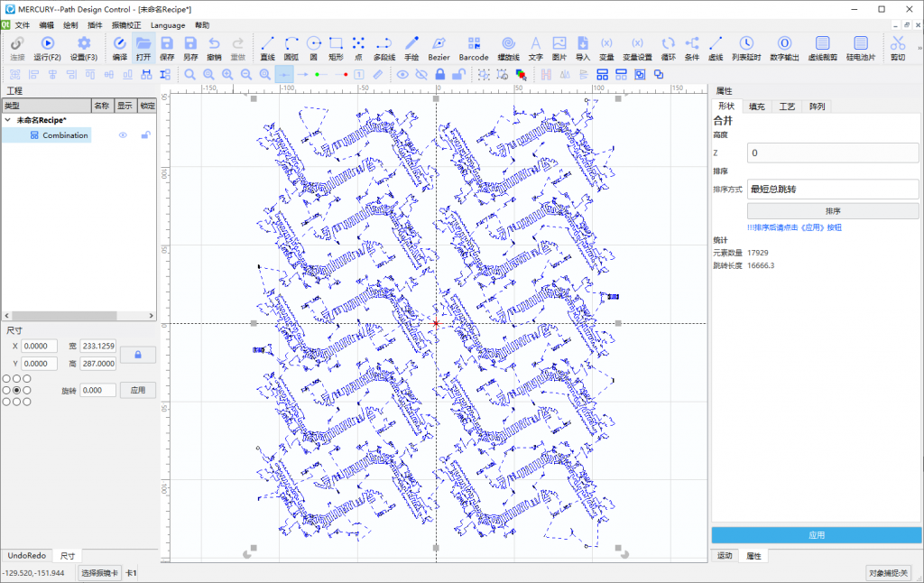Open 设置(F3) settings gear
Screen dimensions: 924x583
pyautogui.click(x=84, y=43)
